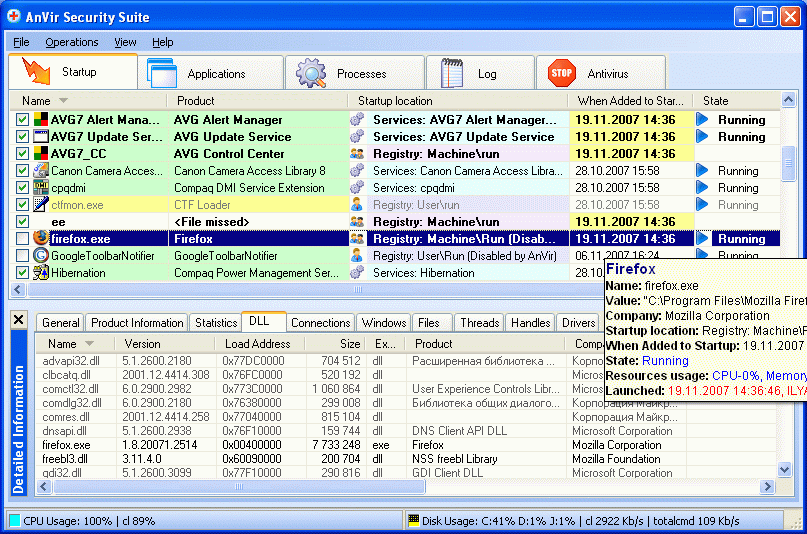
Task: Click the DLL list scroll right arrow
Action: click(x=767, y=486)
